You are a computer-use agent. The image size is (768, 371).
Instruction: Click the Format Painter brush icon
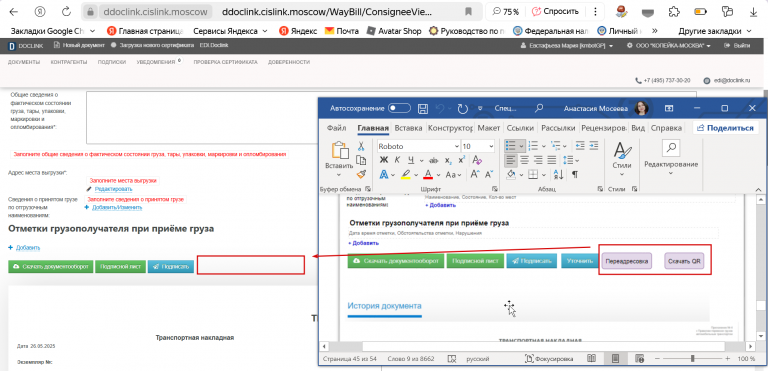point(361,174)
